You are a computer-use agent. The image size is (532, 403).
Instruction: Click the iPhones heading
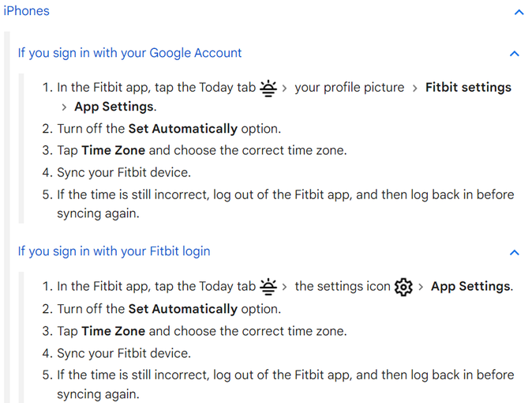tap(27, 11)
